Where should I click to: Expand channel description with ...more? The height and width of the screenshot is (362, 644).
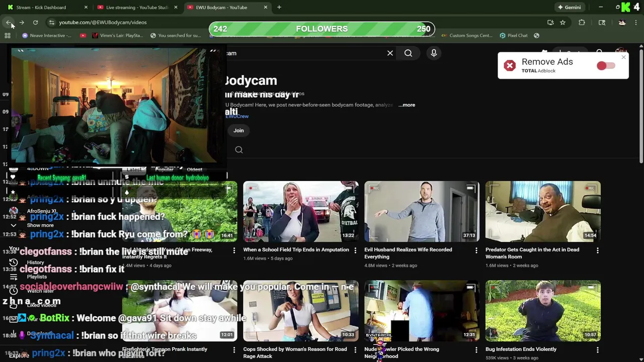[x=407, y=105]
